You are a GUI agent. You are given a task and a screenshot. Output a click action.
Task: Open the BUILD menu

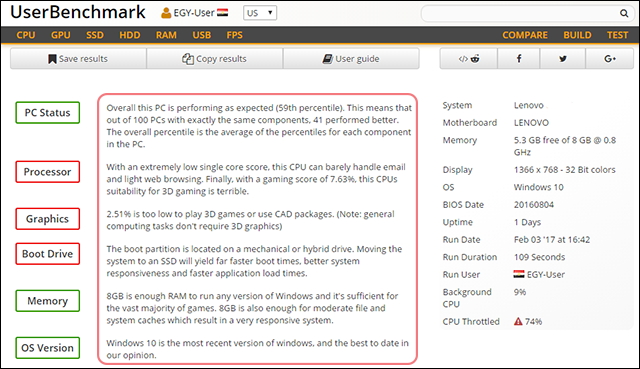pos(577,35)
